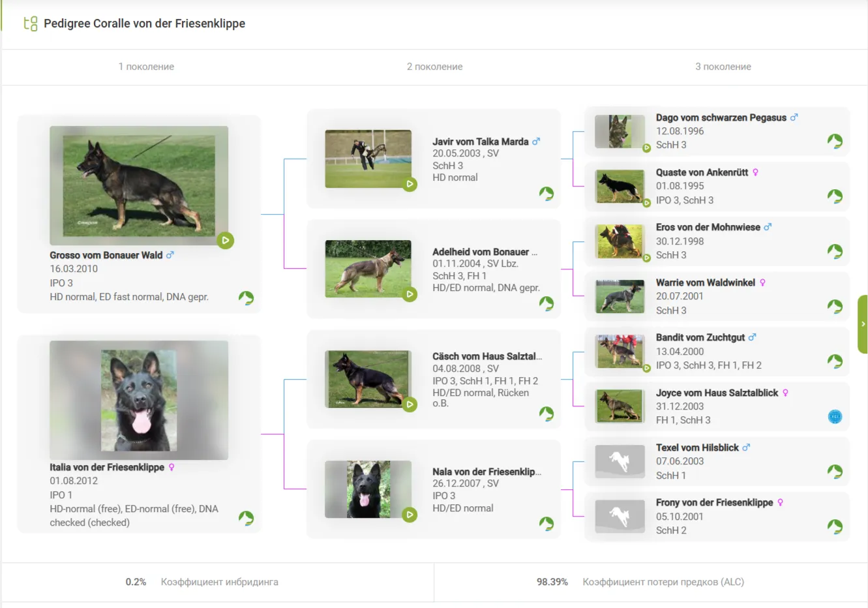This screenshot has width=868, height=608.
Task: Click green leaf icon for Dago vom schwarzen Pegasus
Action: 835,142
